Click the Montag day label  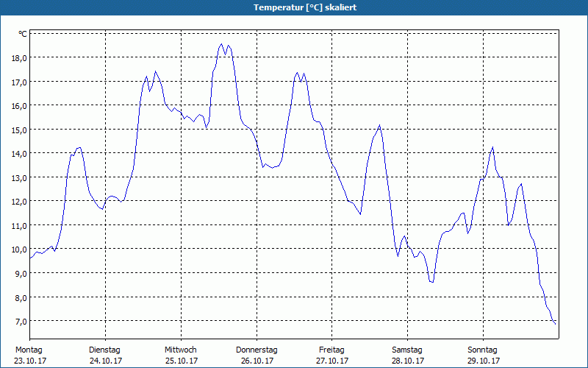coord(29,350)
